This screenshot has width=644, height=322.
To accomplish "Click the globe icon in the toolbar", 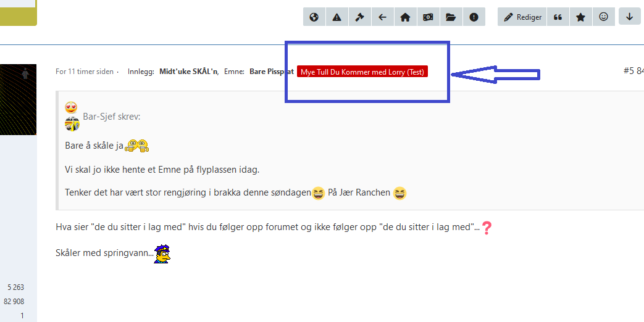I will point(314,17).
